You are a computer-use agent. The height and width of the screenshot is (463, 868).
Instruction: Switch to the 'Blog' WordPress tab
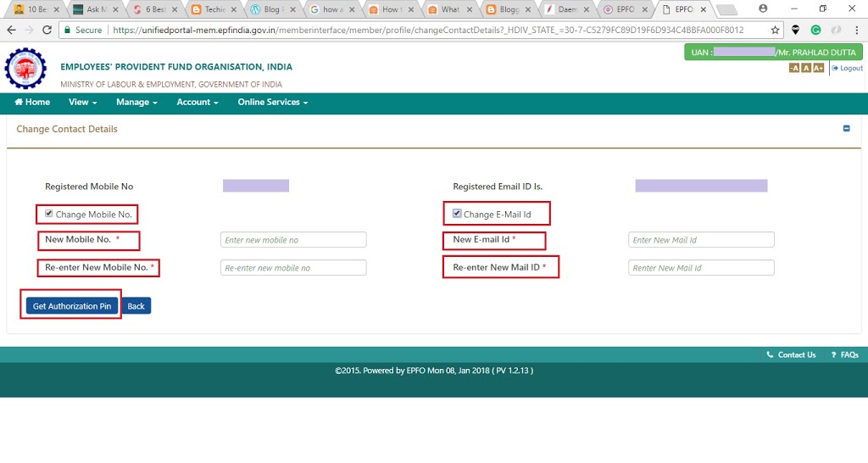[274, 9]
